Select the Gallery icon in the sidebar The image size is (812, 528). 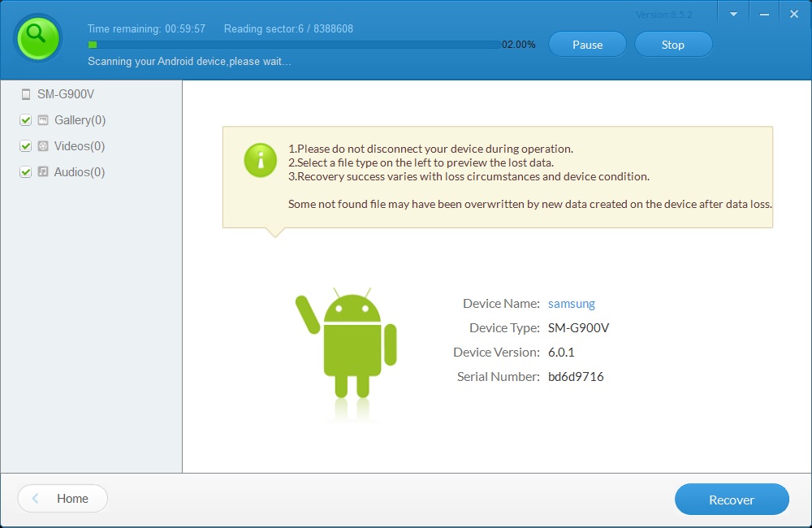coord(41,119)
